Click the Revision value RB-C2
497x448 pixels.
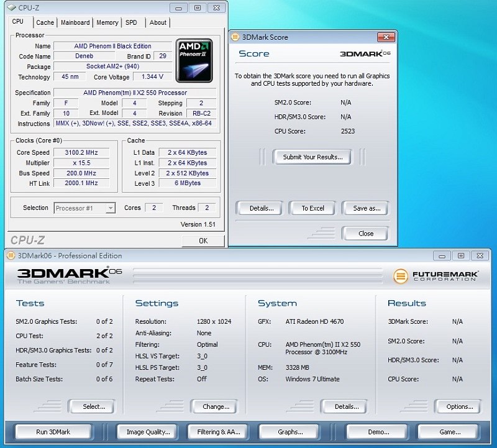pos(201,113)
